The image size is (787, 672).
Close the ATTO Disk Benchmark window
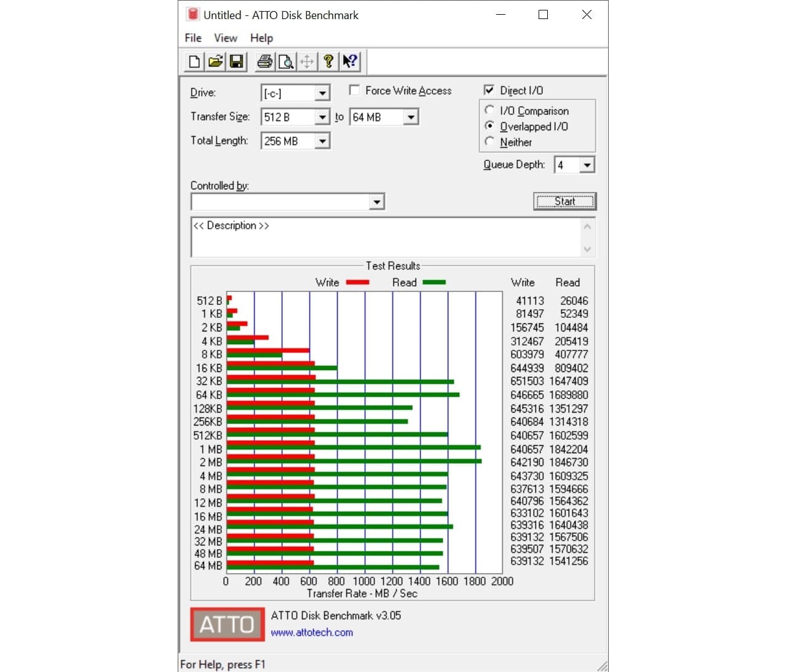click(x=587, y=14)
